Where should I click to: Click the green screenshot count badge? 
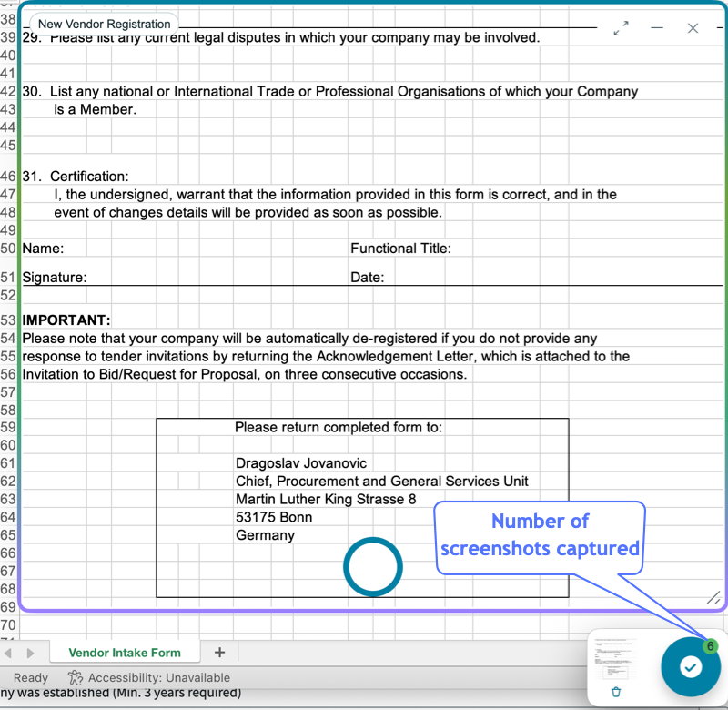(x=710, y=646)
